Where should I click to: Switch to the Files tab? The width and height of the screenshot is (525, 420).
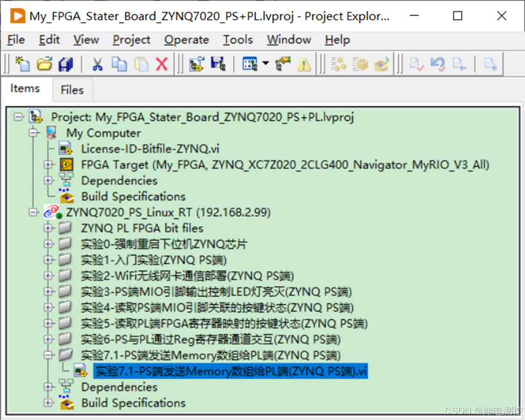pyautogui.click(x=72, y=90)
